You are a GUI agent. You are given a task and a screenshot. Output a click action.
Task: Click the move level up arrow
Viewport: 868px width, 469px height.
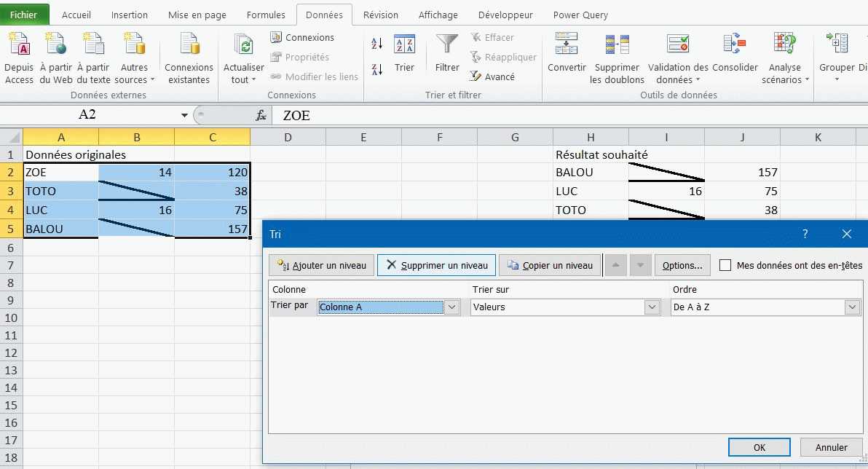coord(615,265)
